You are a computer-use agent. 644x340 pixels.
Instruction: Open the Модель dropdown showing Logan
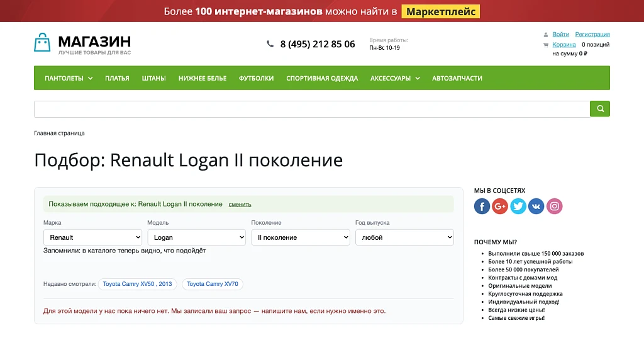(x=197, y=237)
